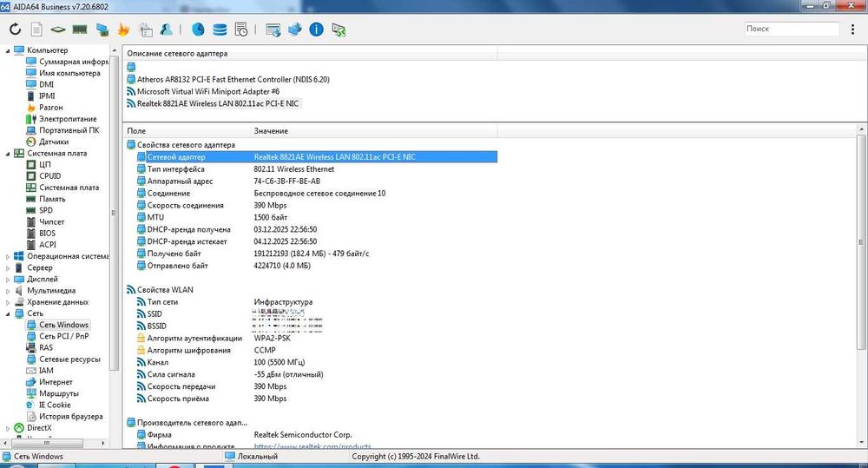Select ACPI in the sidebar tree
Image resolution: width=868 pixels, height=468 pixels.
coord(48,245)
